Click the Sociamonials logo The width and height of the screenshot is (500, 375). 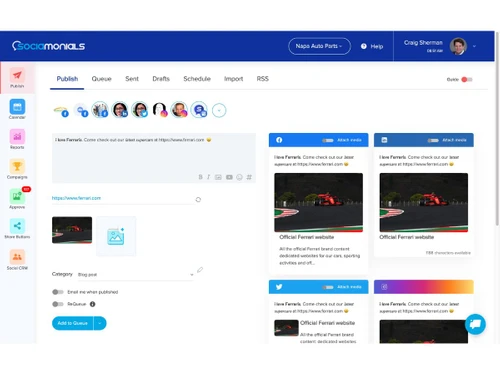pos(48,46)
